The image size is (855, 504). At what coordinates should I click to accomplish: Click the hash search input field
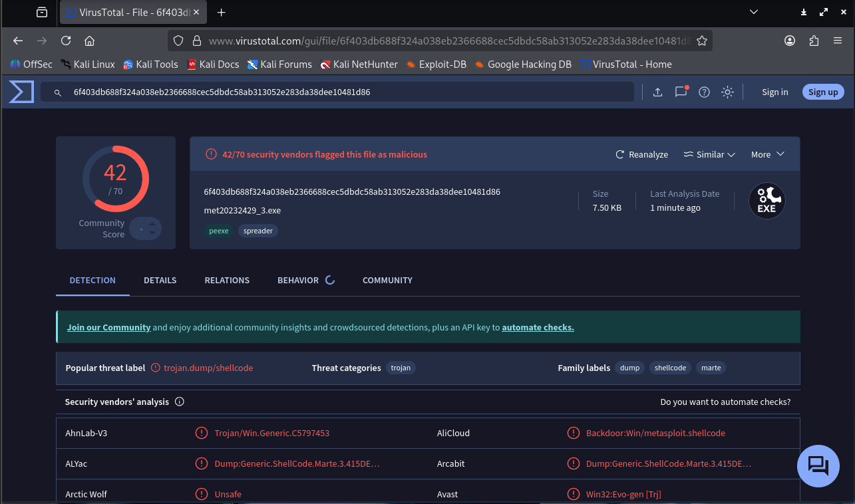coord(337,92)
